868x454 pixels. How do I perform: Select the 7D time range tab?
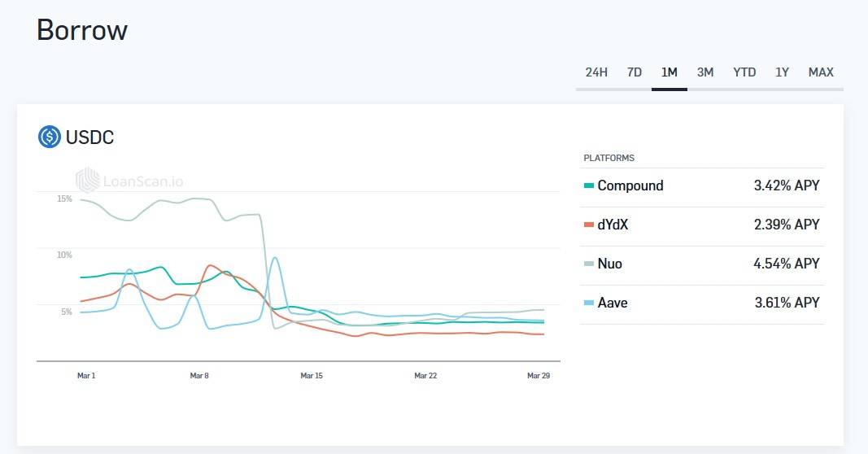pyautogui.click(x=635, y=72)
